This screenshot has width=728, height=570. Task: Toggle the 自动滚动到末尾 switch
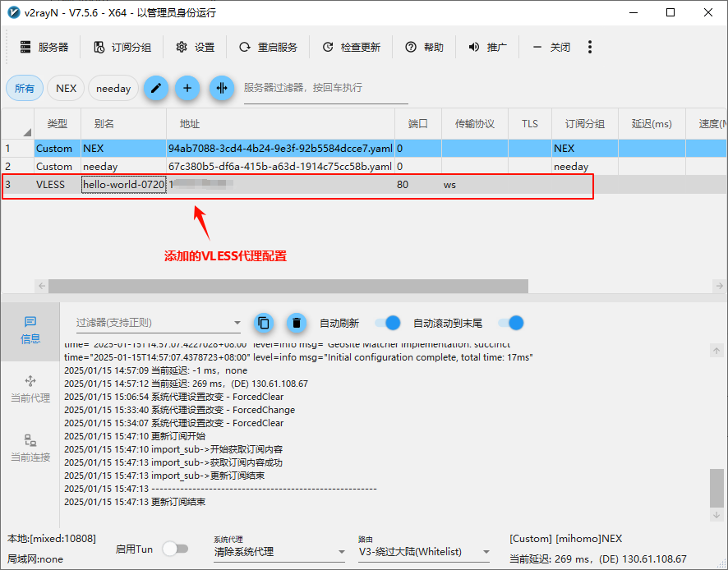click(510, 323)
